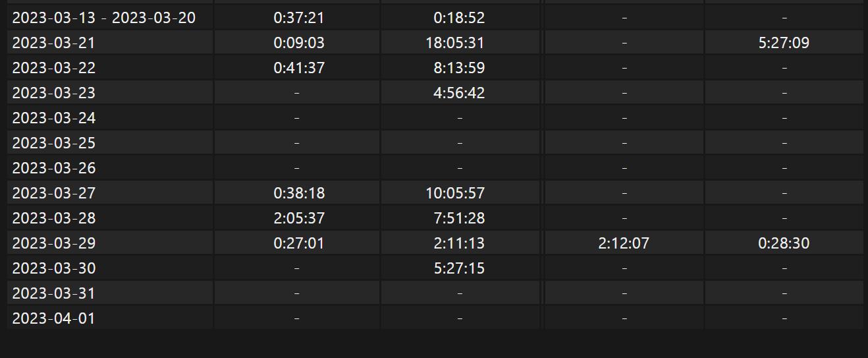
Task: Select the 4:56:42 cell for 2023-03-23
Action: 459,93
